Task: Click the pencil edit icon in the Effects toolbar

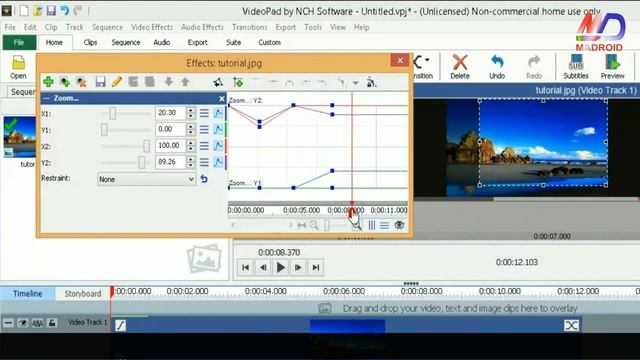Action: 117,82
